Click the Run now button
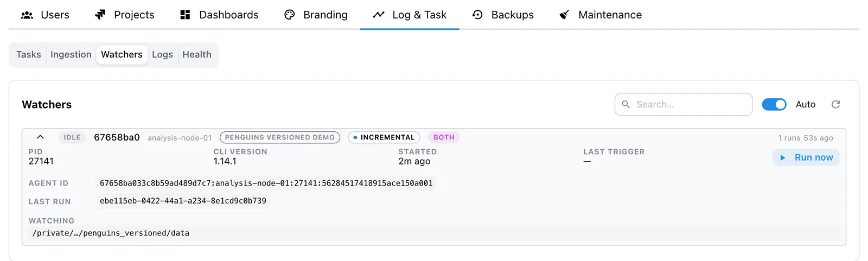 [806, 157]
